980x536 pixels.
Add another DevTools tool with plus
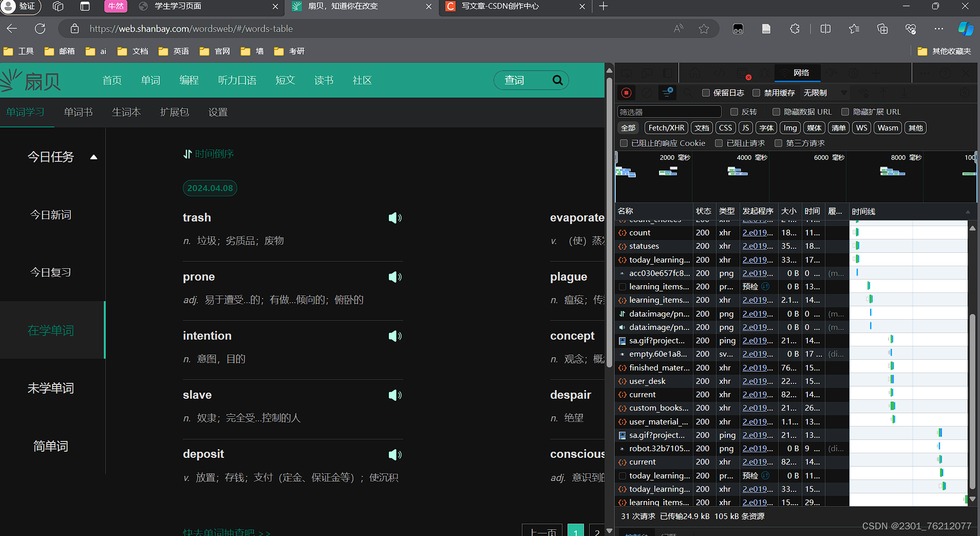click(x=876, y=73)
